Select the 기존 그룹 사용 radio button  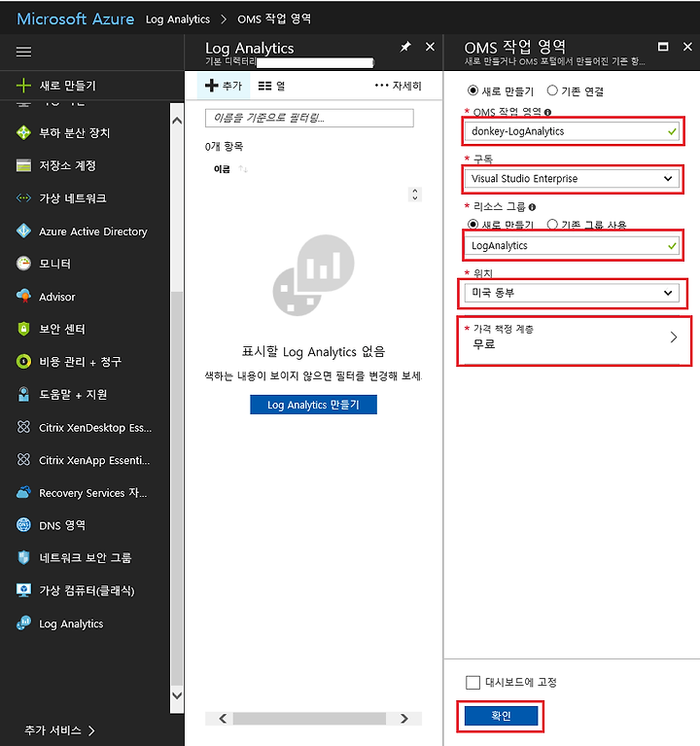(552, 224)
